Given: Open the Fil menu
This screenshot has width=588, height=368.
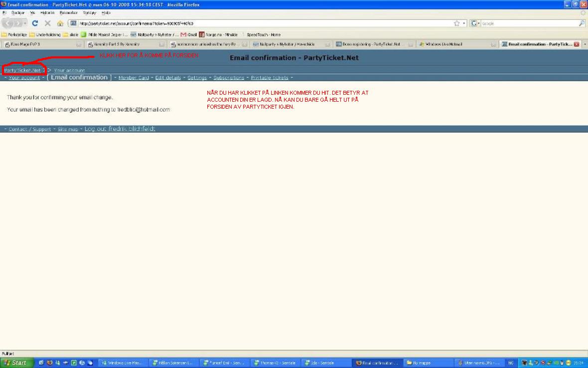Looking at the screenshot, I should [4, 13].
